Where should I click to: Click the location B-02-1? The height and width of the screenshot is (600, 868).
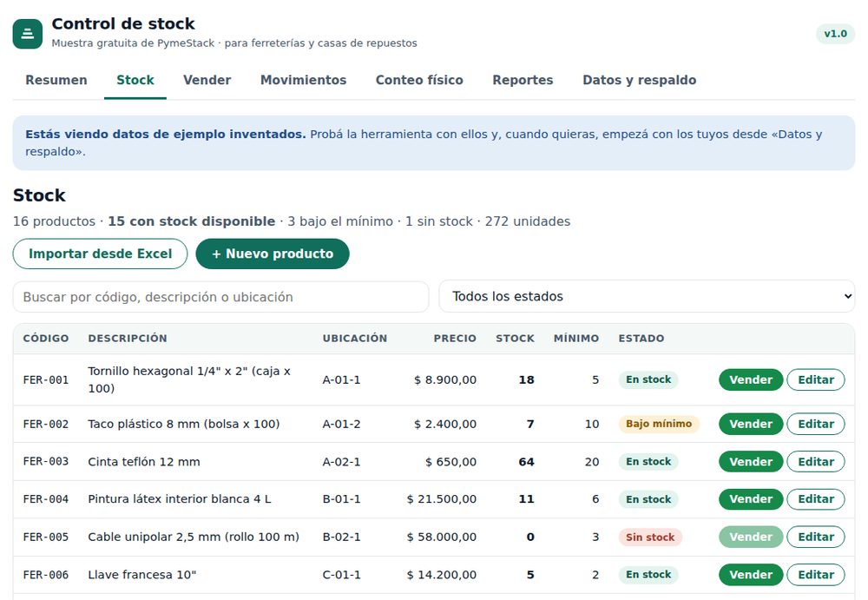[341, 537]
